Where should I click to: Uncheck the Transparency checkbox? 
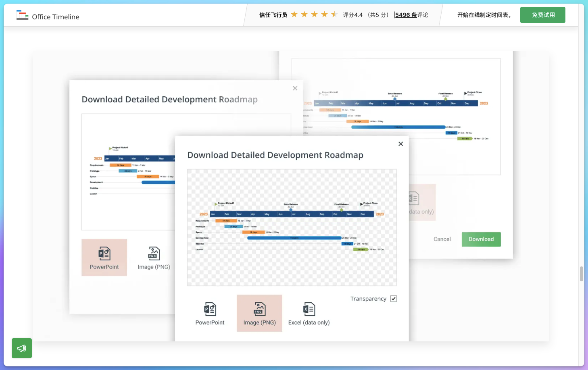[394, 299]
